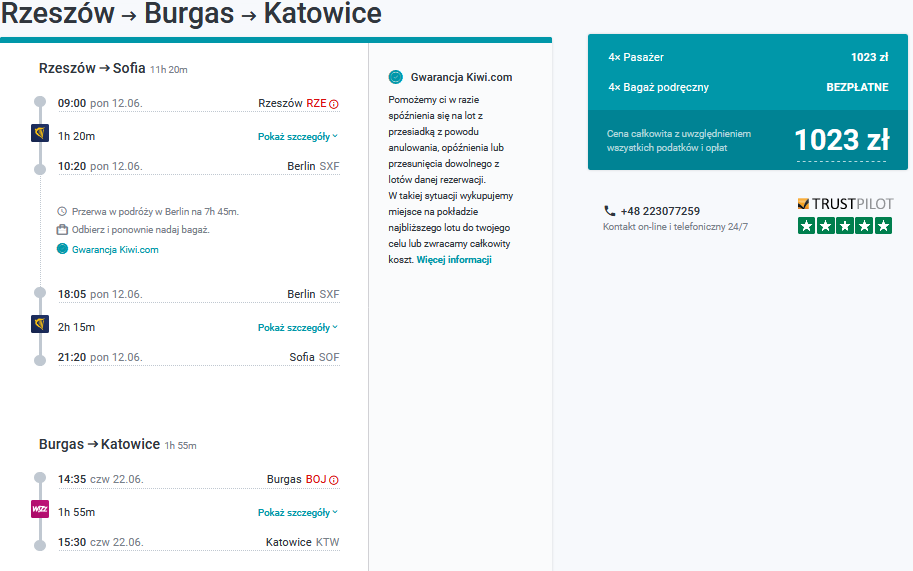Click the '21:20 pon 12.06.' arrival time
913x571 pixels.
(100, 357)
